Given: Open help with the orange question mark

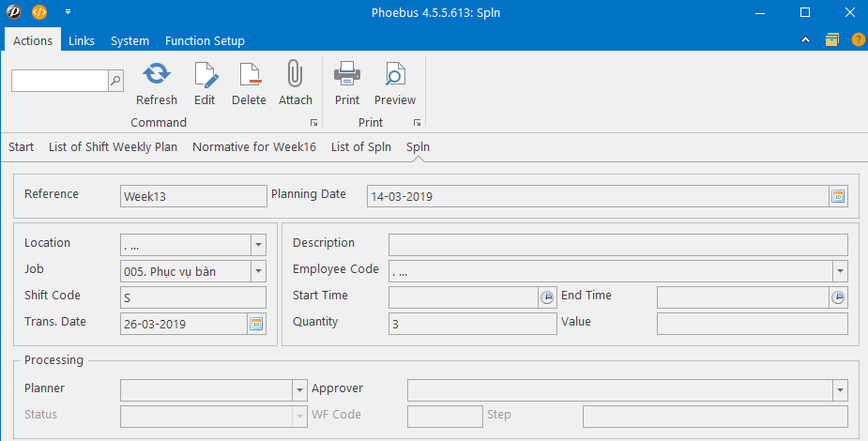Looking at the screenshot, I should coord(858,39).
